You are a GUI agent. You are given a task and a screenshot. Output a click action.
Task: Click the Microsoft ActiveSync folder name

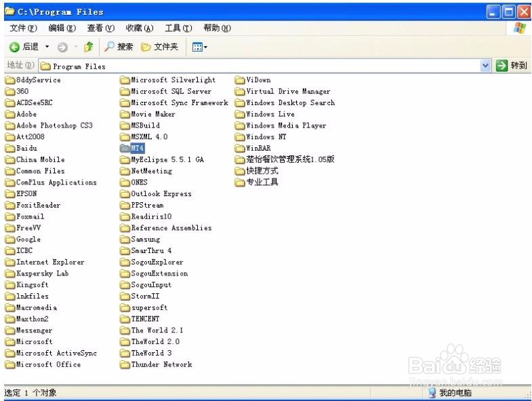click(56, 353)
